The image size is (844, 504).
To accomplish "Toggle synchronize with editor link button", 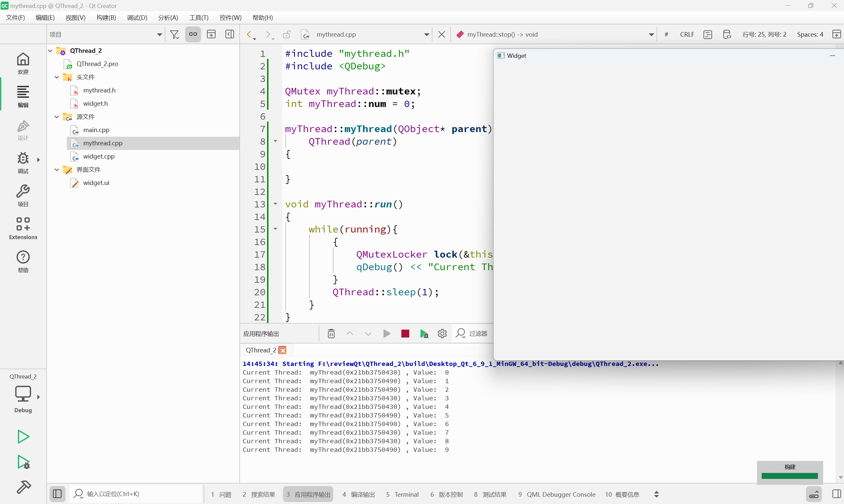I will point(193,34).
